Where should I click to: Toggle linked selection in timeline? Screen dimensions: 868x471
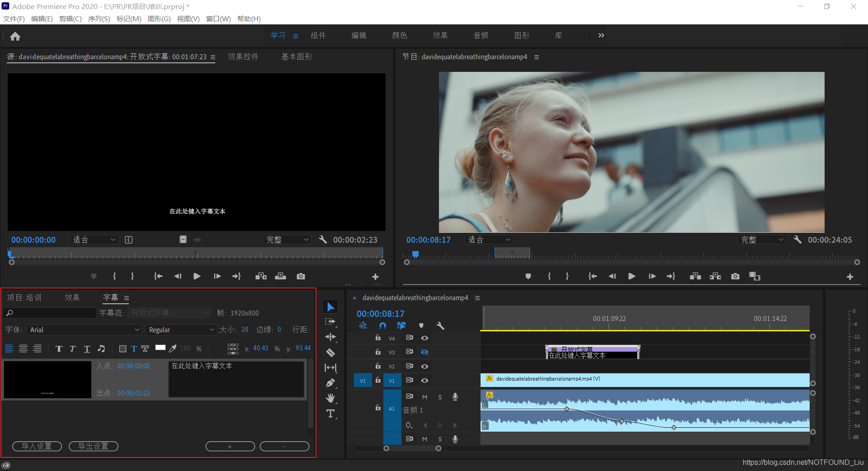tap(401, 325)
